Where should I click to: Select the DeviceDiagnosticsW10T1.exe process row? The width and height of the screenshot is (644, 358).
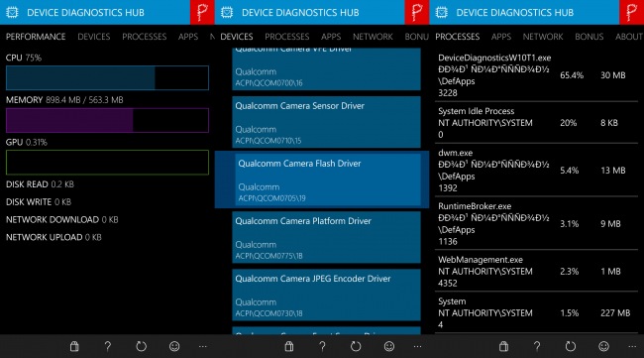536,75
